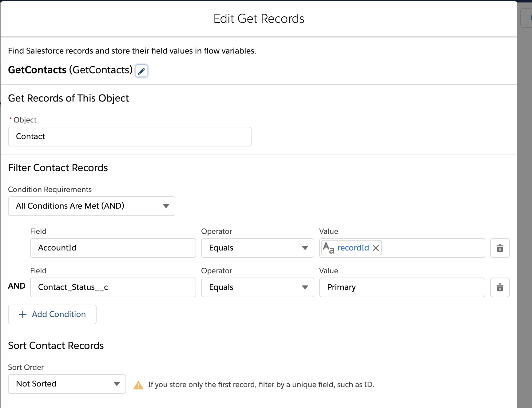Click empty area of recordId Value box
Screen dimensions: 532x408
click(433, 248)
